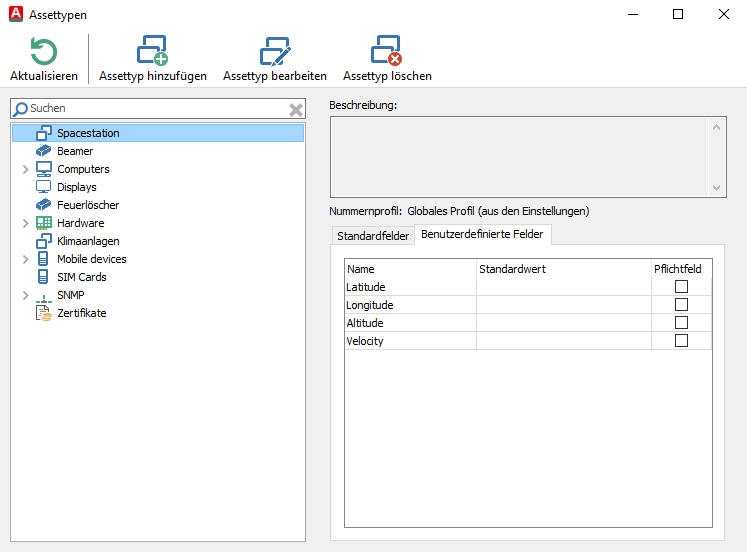This screenshot has height=552, width=747.
Task: Switch to the Standardfelder tab
Action: point(372,236)
